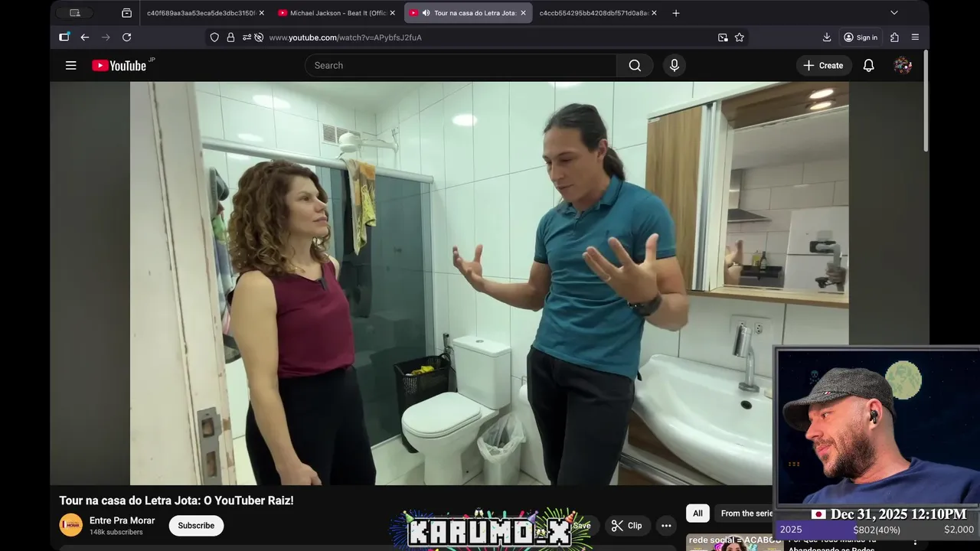Click the video title text

tap(176, 500)
